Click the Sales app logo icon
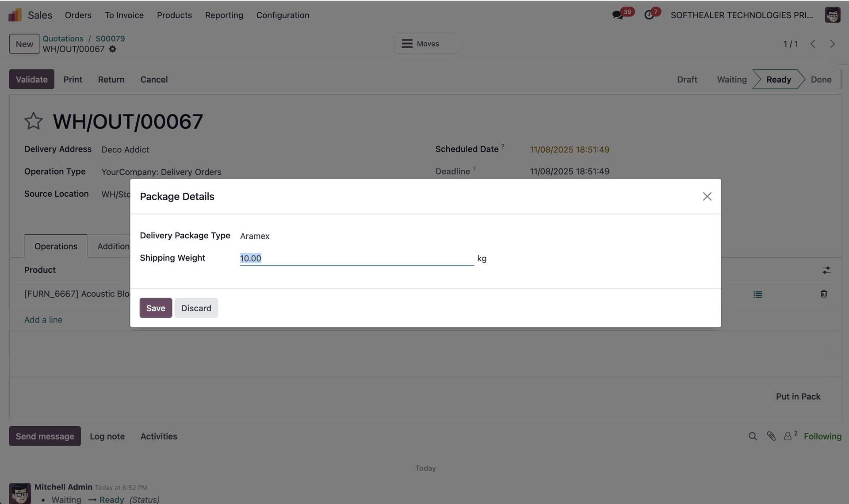This screenshot has height=504, width=849. click(15, 15)
